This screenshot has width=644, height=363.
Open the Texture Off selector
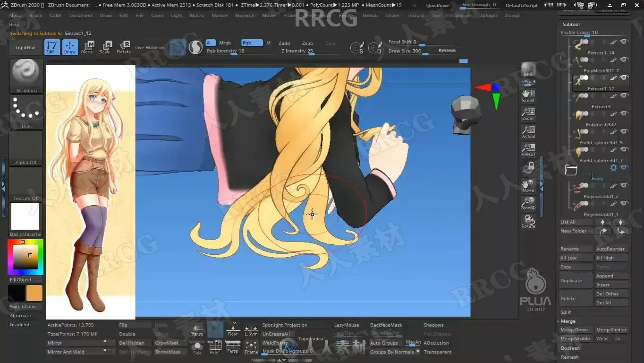tap(26, 184)
